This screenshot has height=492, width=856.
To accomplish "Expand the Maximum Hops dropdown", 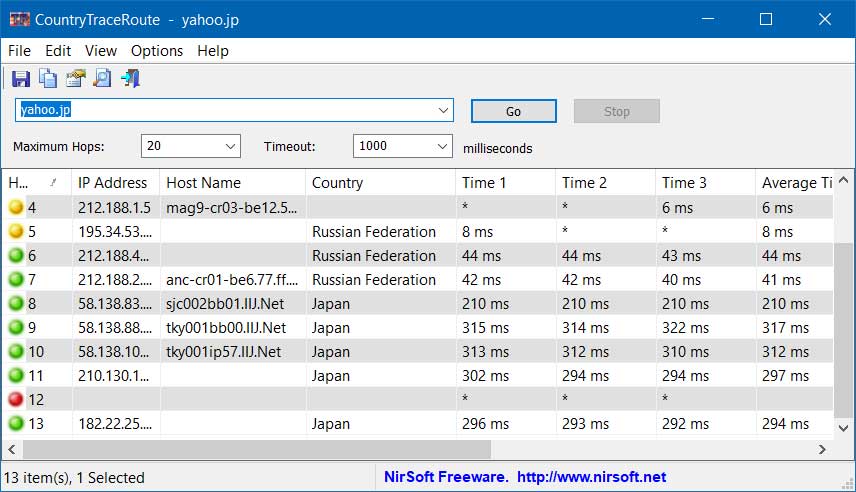I will click(230, 146).
